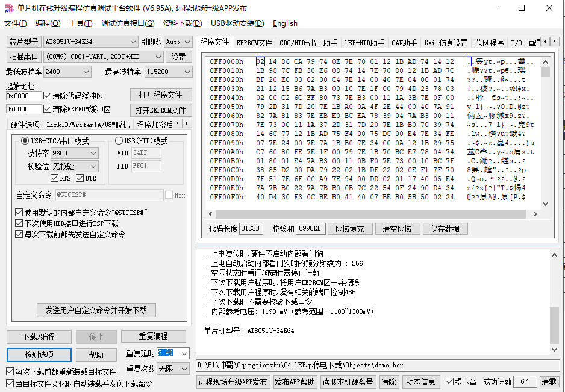This screenshot has height=392, width=565.
Task: Open 波特率 9600 dropdown
Action: [75, 153]
